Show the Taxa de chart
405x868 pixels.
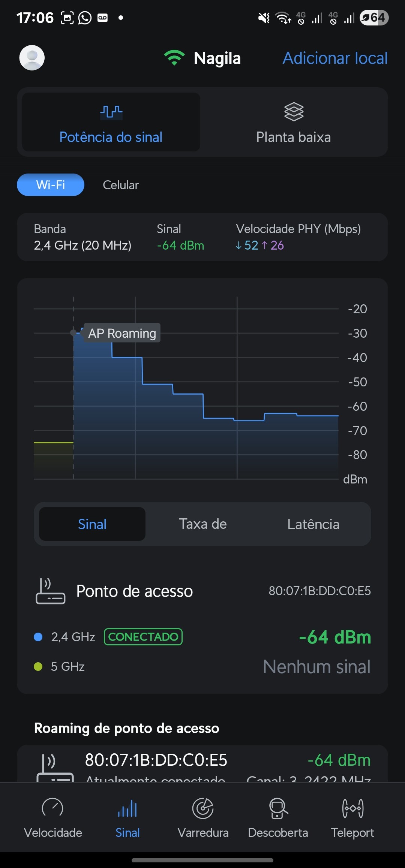[x=202, y=524]
